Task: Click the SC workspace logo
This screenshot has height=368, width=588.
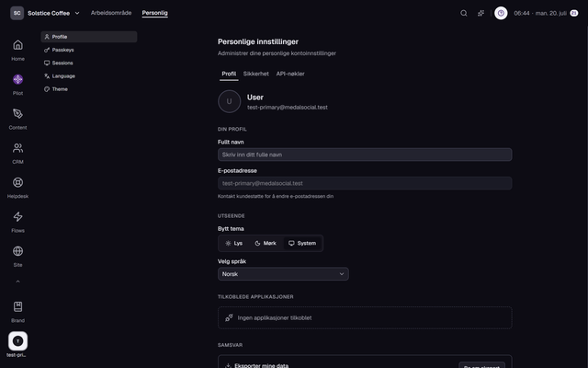Action: pyautogui.click(x=17, y=13)
